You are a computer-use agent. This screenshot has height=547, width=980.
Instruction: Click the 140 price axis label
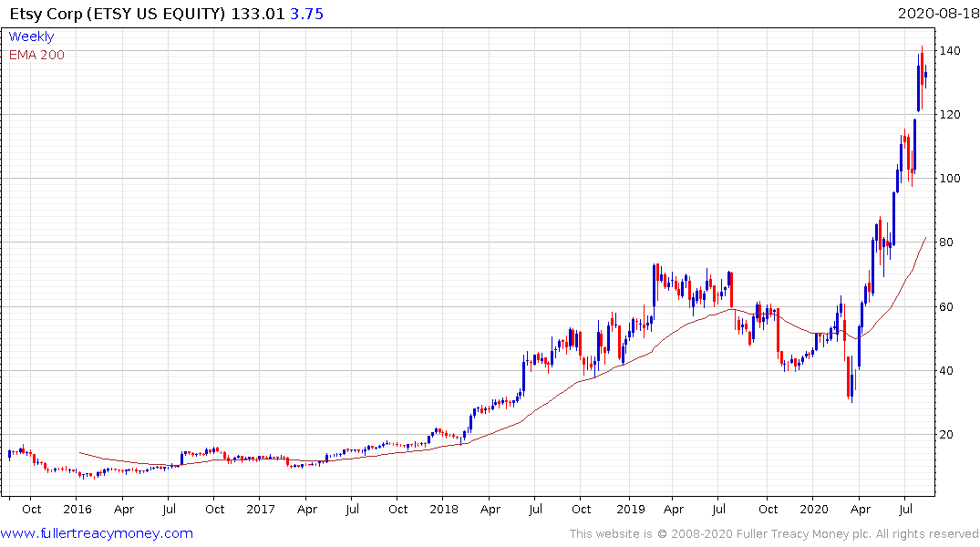950,51
